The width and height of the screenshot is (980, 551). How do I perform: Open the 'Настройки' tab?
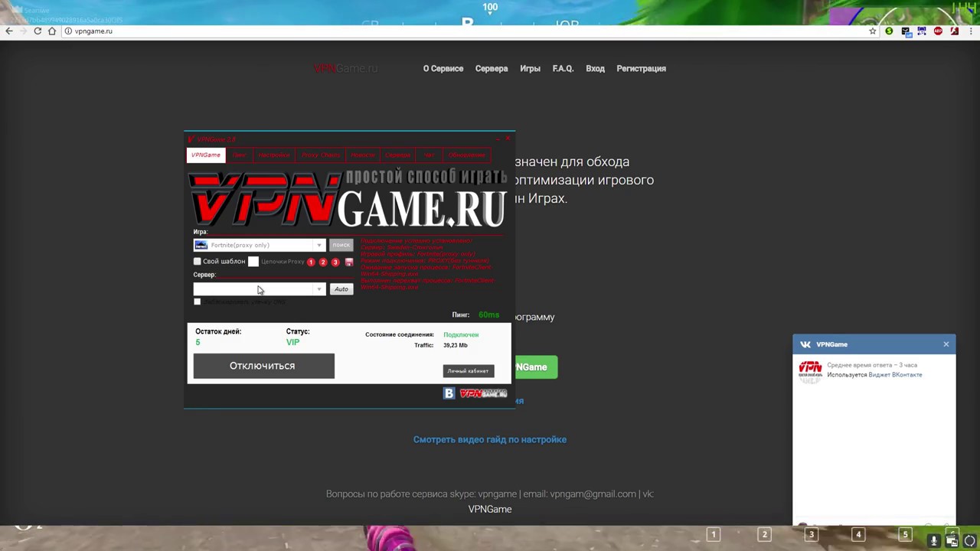(x=274, y=155)
